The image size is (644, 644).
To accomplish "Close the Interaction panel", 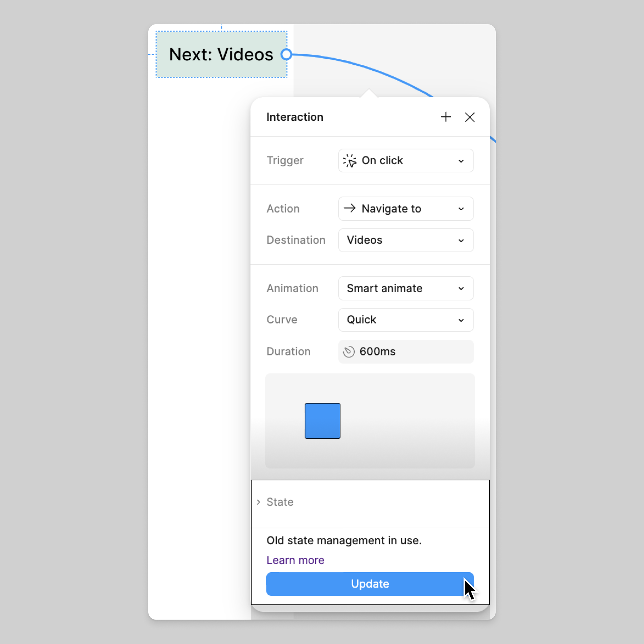I will (x=470, y=117).
